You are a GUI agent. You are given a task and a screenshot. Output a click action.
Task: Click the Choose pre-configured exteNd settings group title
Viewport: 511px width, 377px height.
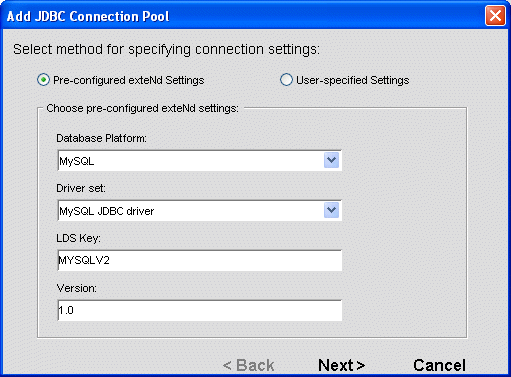tap(142, 108)
